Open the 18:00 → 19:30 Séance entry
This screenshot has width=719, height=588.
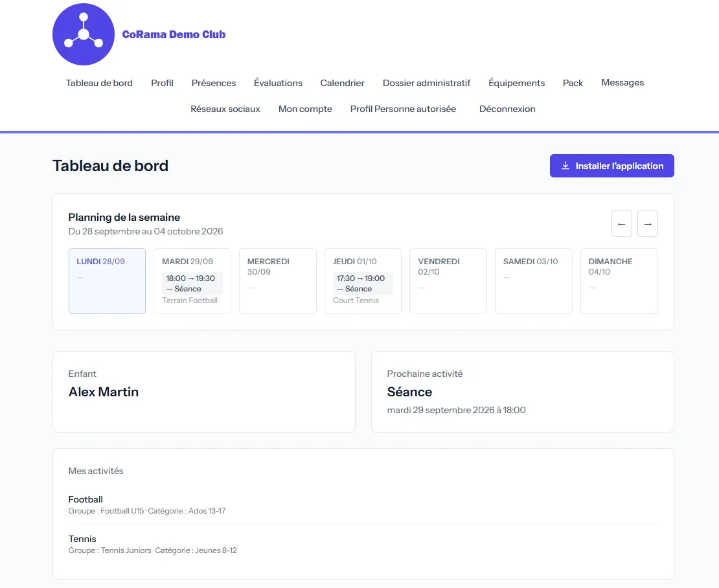[x=192, y=283]
